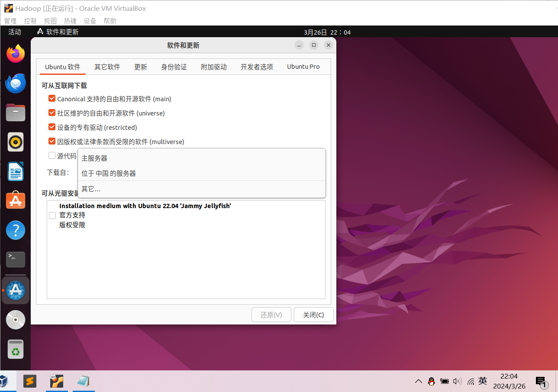Click 活动 activities button

tap(15, 32)
